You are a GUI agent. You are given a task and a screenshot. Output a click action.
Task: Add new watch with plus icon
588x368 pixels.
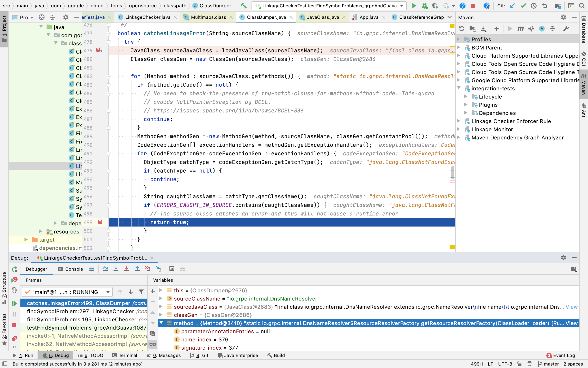153,291
